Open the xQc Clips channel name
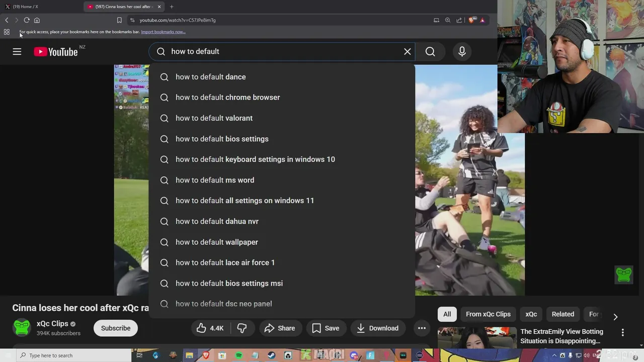 coord(52,324)
